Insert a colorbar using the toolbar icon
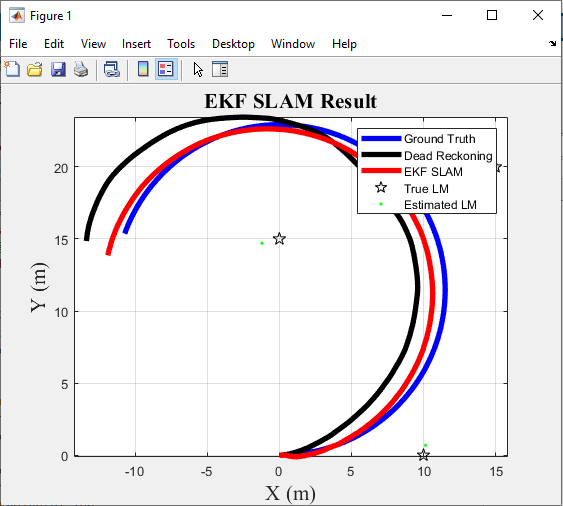Image resolution: width=563 pixels, height=506 pixels. point(143,69)
